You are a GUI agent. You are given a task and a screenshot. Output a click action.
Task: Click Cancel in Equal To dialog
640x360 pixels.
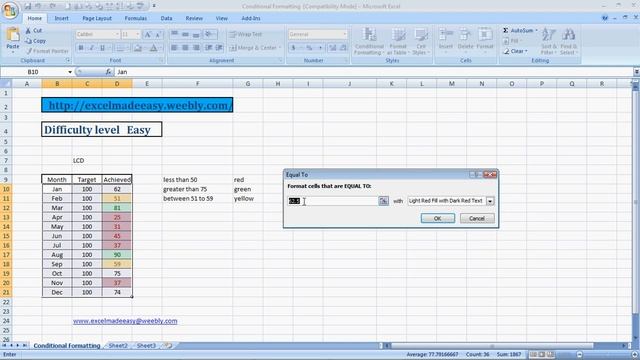(x=477, y=218)
